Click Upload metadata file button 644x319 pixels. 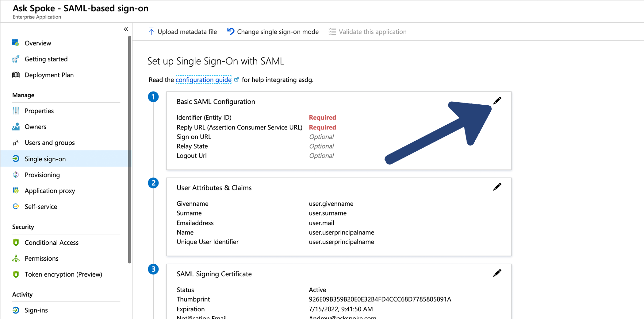[x=182, y=32]
